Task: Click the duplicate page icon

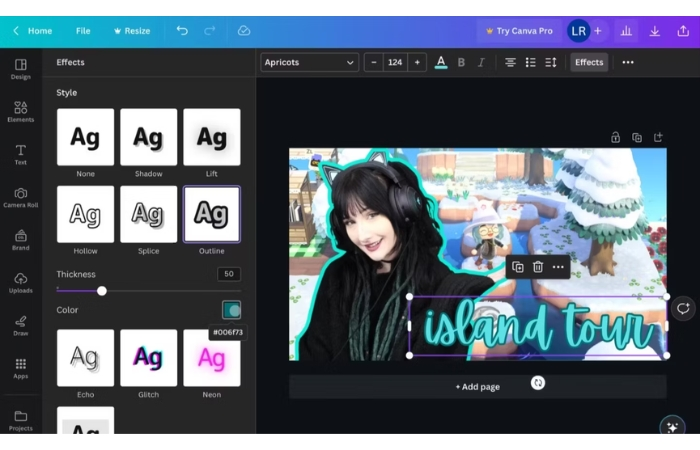Action: (637, 137)
